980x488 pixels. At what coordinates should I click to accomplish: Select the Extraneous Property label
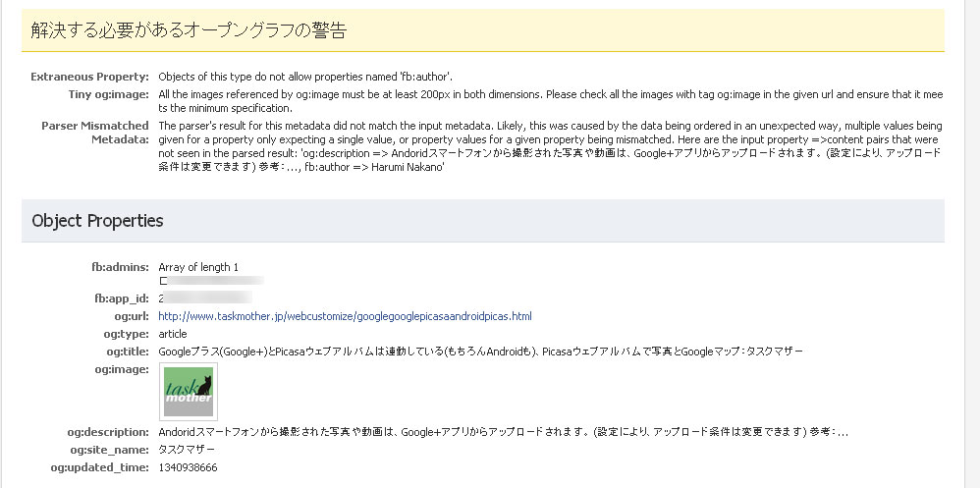(90, 77)
